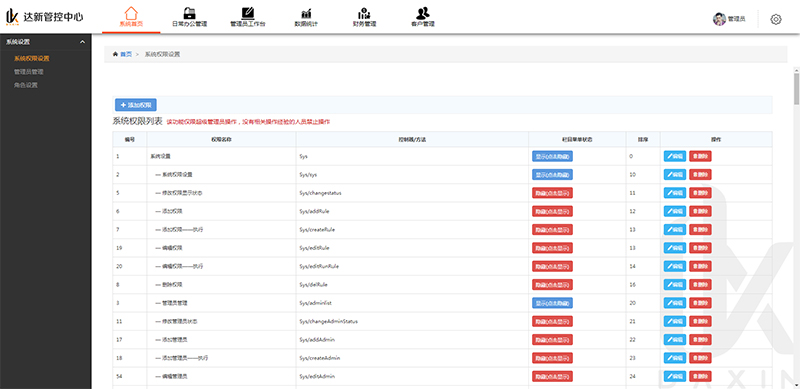Click the settings gear icon top right
Screen dimensions: 800x389
point(776,19)
